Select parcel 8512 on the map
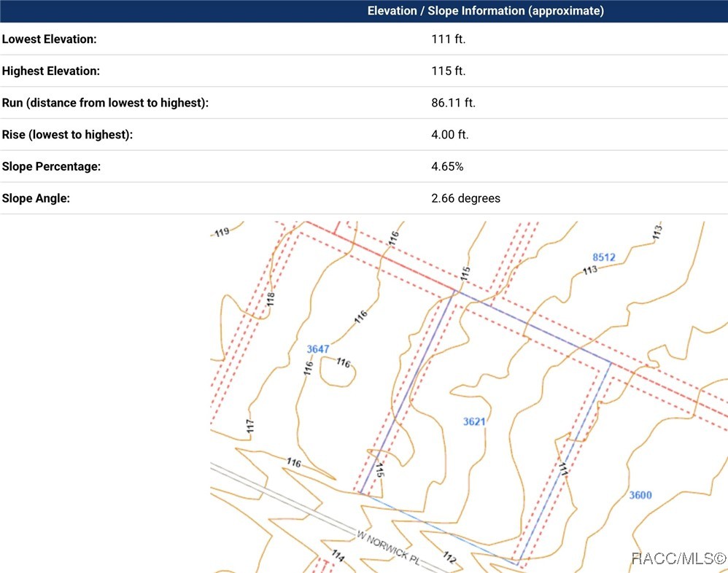The image size is (728, 573). point(603,257)
